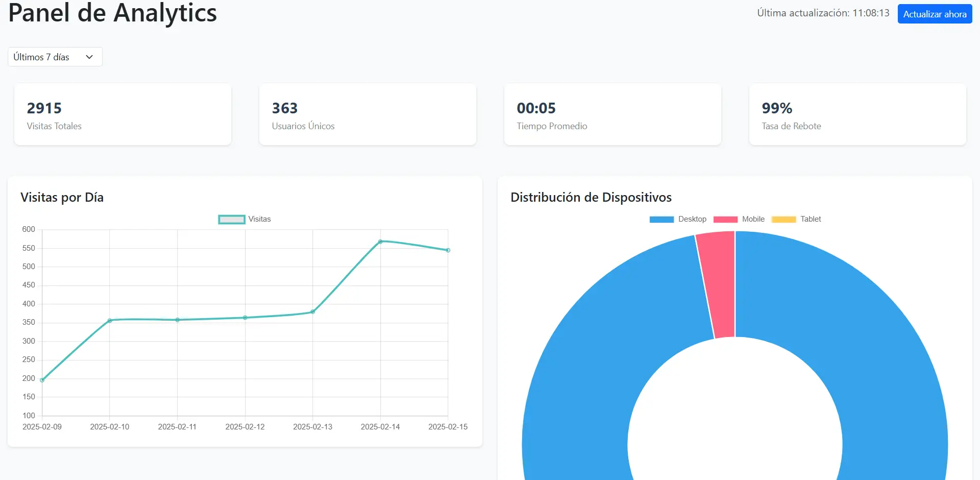Toggle the Mobile legend color swatch
The height and width of the screenshot is (480, 980).
point(725,219)
